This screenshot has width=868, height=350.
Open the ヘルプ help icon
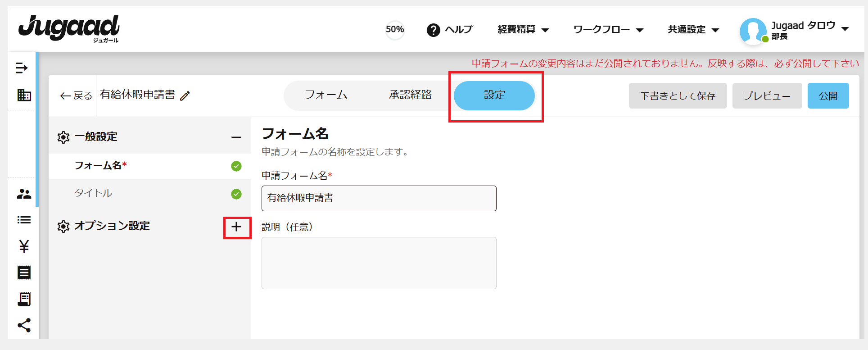pyautogui.click(x=433, y=30)
